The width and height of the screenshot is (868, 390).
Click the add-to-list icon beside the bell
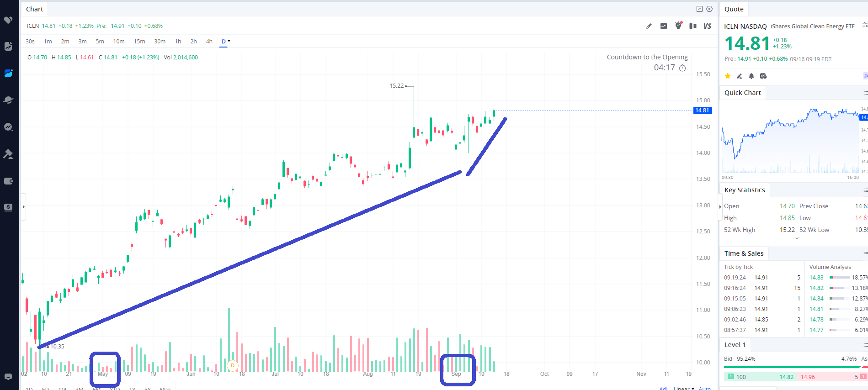[x=763, y=76]
